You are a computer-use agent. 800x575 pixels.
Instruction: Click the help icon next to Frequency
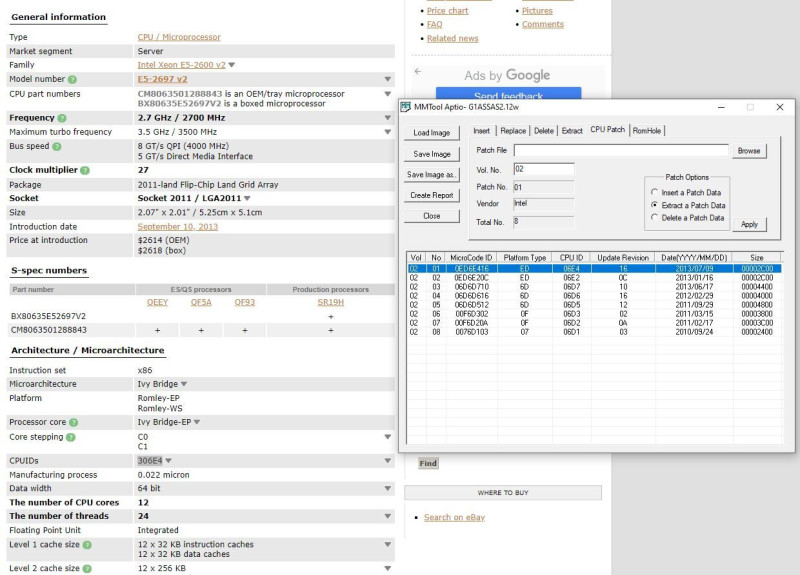pos(62,118)
